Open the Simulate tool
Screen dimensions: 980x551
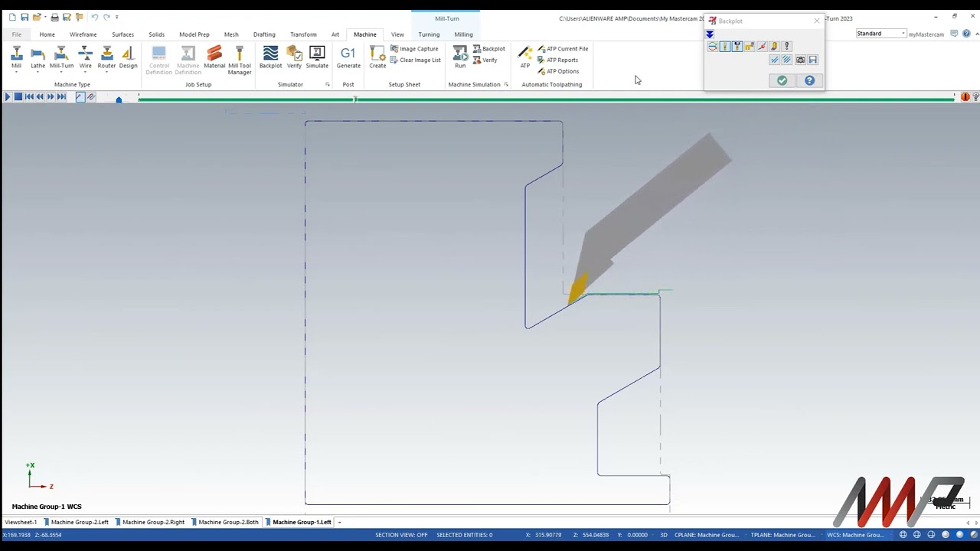(x=317, y=57)
